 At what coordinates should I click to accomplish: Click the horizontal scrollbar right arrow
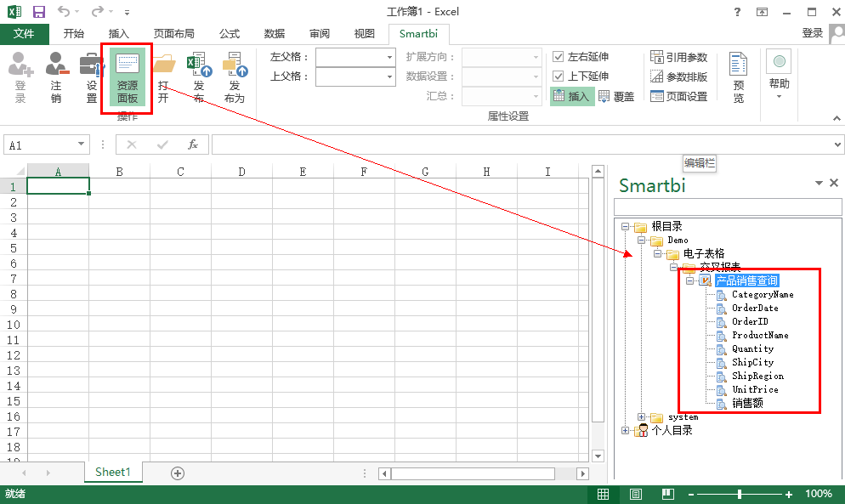click(x=582, y=473)
